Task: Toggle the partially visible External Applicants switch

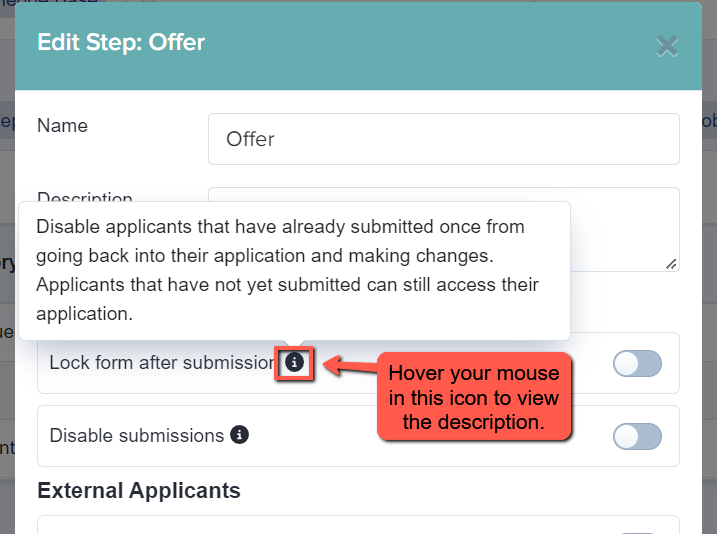Action: [637, 532]
